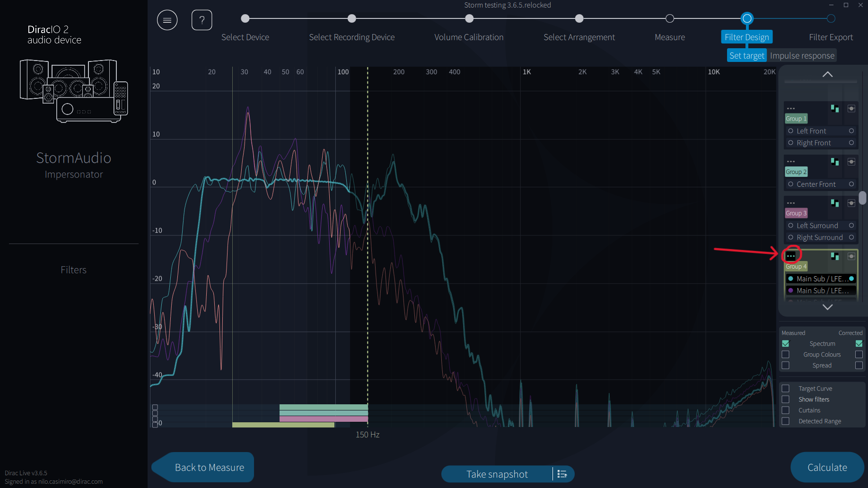The width and height of the screenshot is (868, 488).
Task: Click Group 3 target record icon
Action: (851, 203)
